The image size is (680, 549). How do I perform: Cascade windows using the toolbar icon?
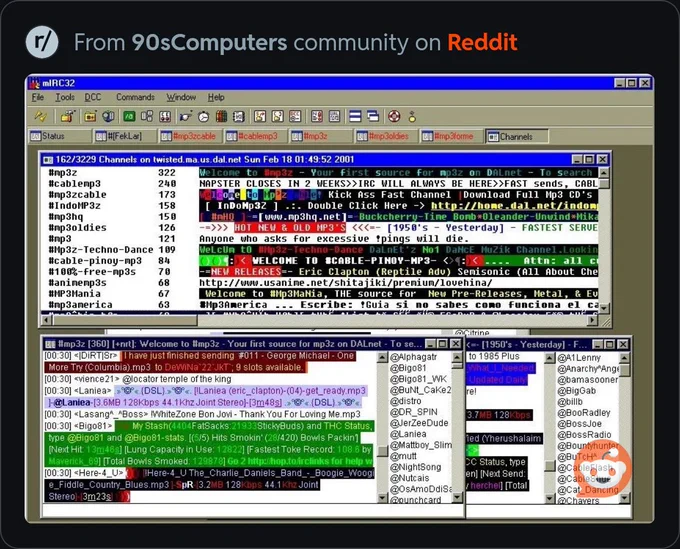point(373,116)
